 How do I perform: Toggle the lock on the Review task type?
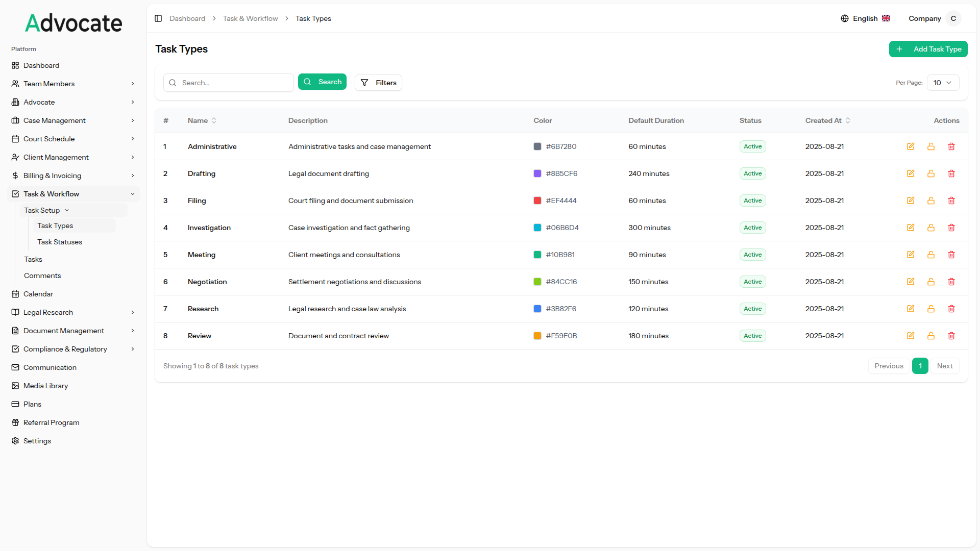pyautogui.click(x=930, y=336)
